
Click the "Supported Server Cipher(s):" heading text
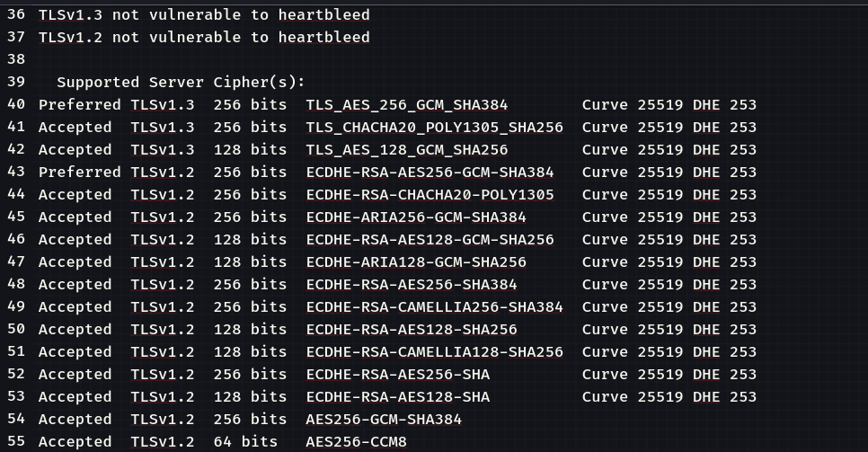coord(181,82)
